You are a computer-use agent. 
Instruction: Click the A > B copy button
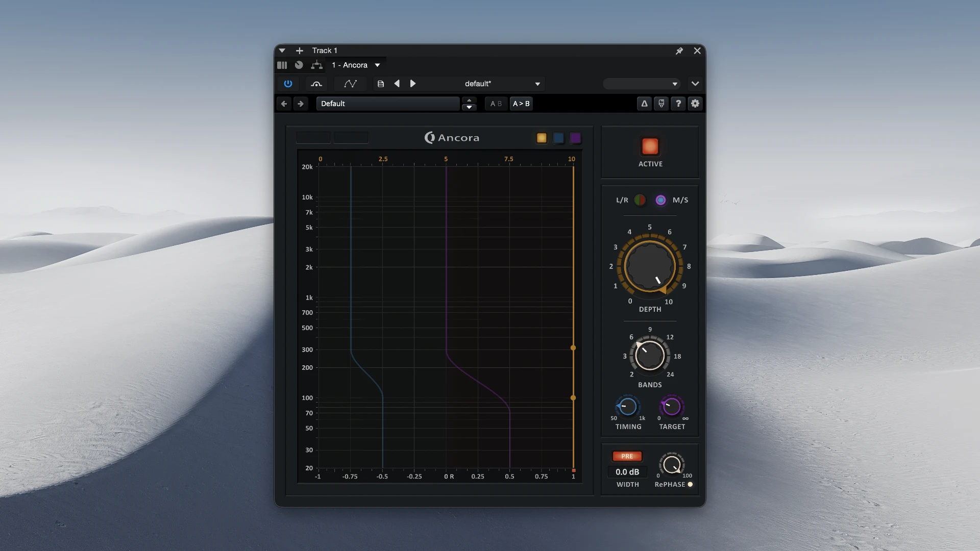pos(521,104)
